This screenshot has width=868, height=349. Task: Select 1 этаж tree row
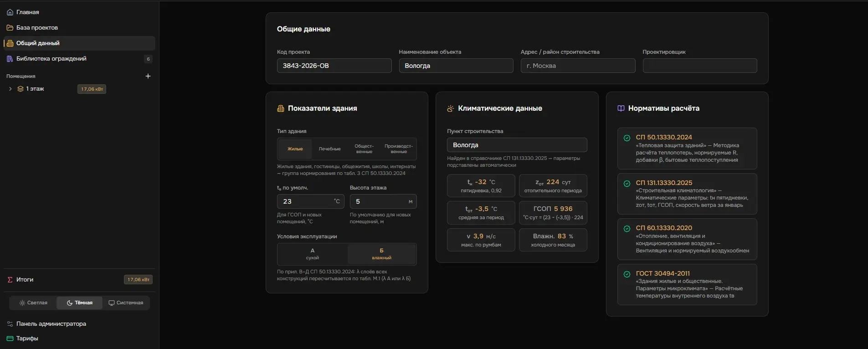click(x=79, y=89)
